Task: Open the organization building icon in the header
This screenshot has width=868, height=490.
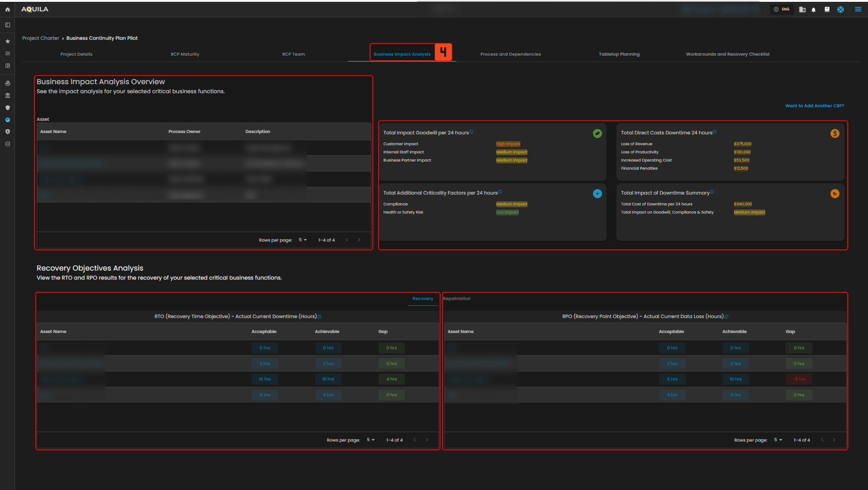Action: (802, 10)
